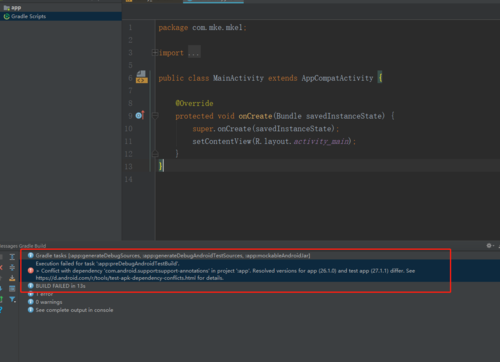The width and height of the screenshot is (500, 362).
Task: Click line number 1 in the gutter
Action: point(130,27)
